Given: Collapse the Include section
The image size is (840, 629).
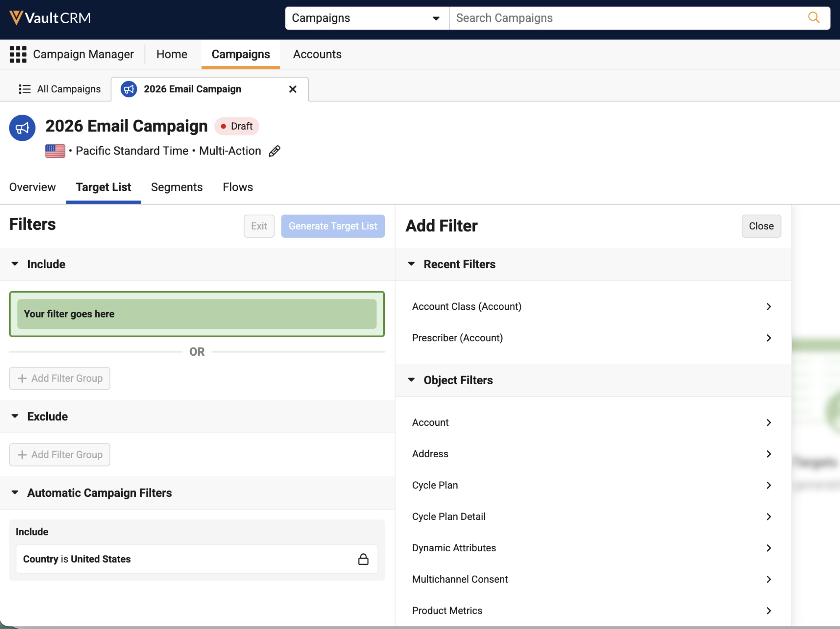Looking at the screenshot, I should tap(15, 264).
